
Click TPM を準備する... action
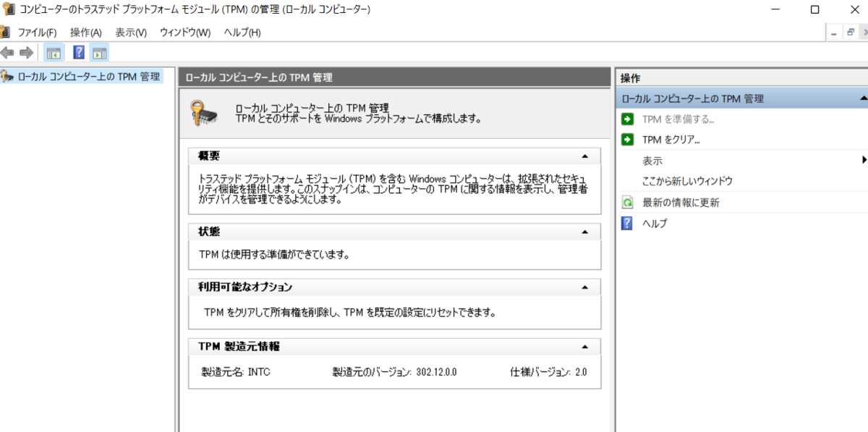pyautogui.click(x=678, y=119)
